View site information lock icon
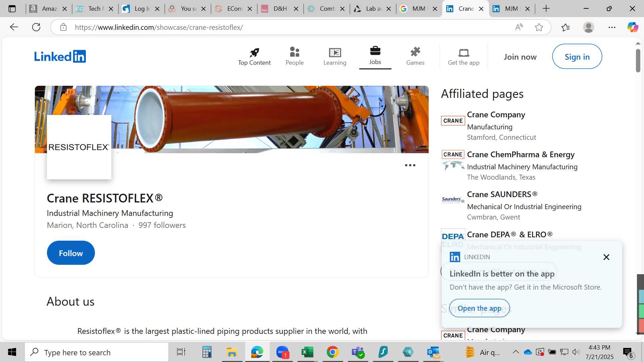The image size is (644, 362). pyautogui.click(x=63, y=27)
